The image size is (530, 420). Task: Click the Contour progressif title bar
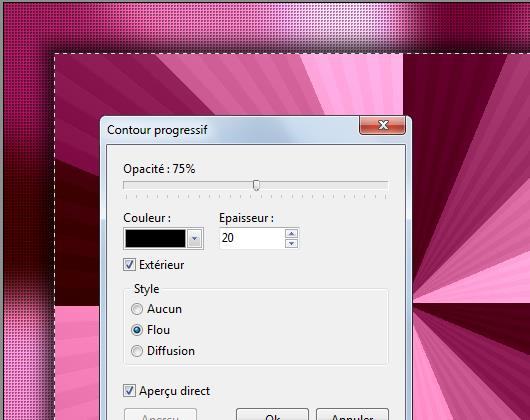pos(230,130)
